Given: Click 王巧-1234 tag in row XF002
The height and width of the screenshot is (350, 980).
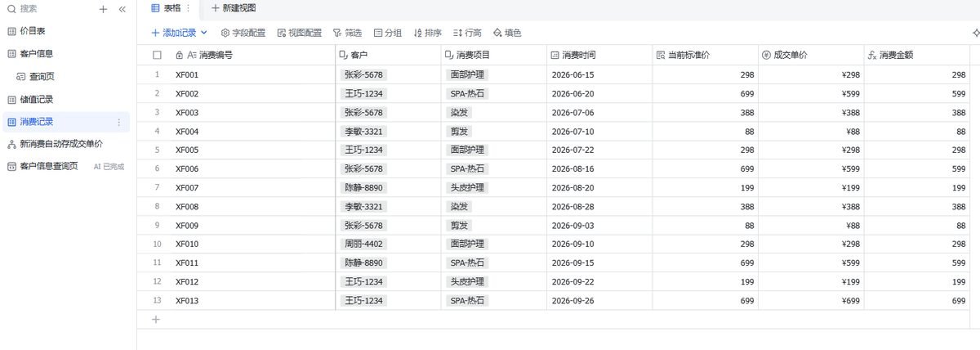Looking at the screenshot, I should (x=363, y=93).
